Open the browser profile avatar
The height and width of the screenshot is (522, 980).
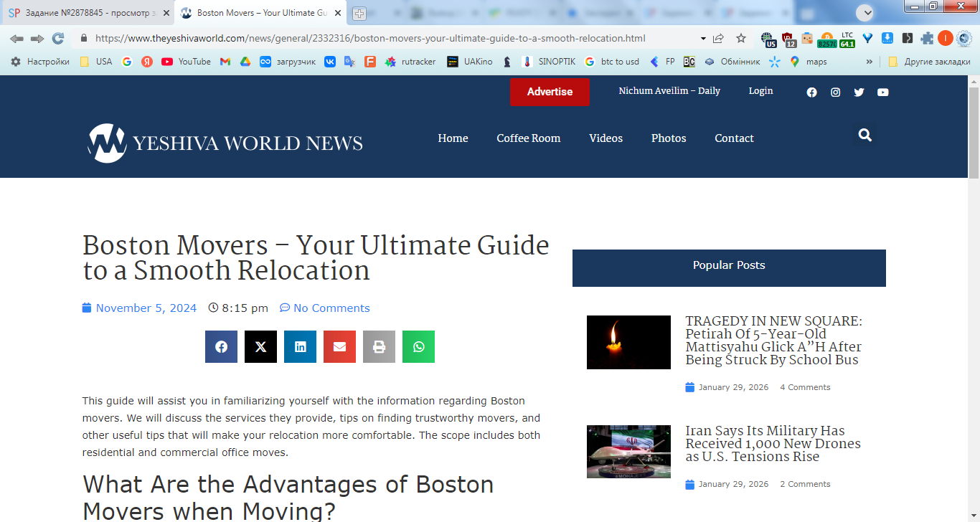coord(946,39)
